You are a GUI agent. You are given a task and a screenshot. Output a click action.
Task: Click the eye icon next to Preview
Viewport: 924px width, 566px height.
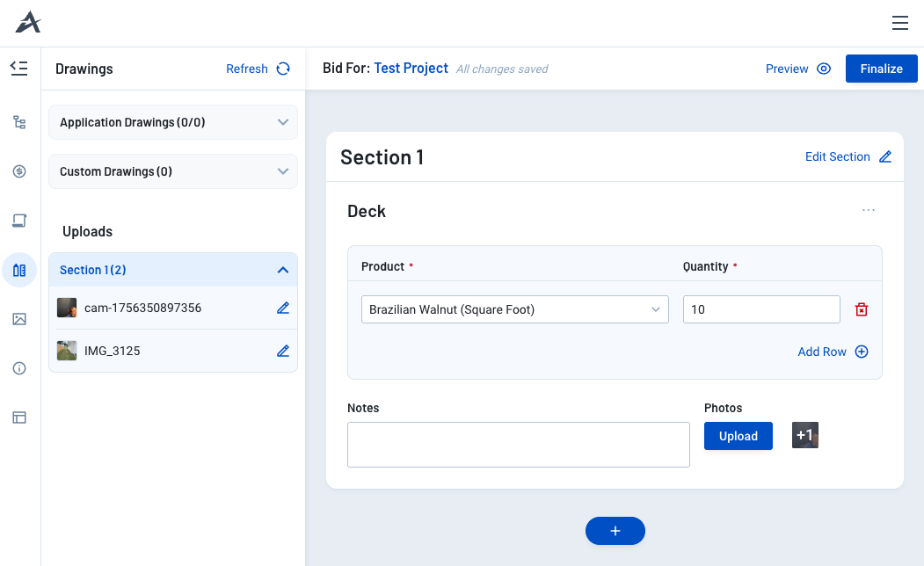click(824, 69)
